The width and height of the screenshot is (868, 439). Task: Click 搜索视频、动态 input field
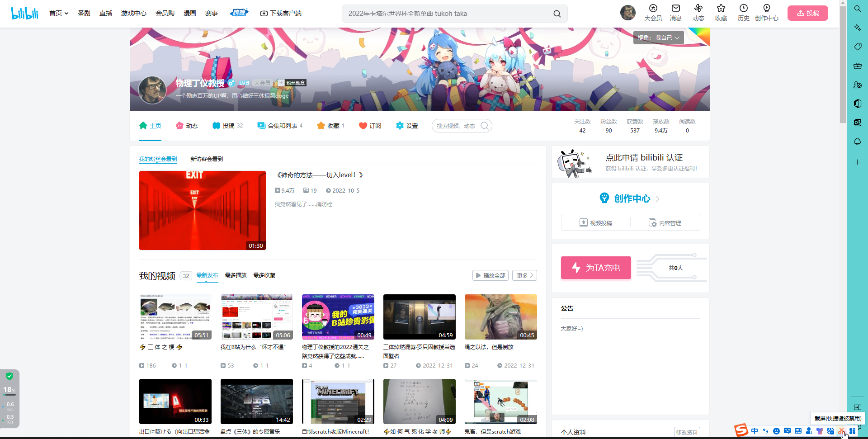(x=456, y=126)
